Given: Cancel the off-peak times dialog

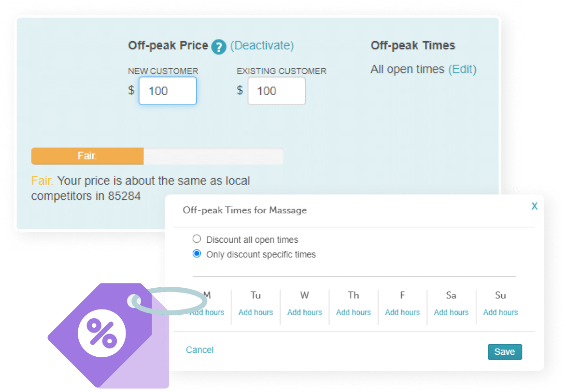Looking at the screenshot, I should [199, 350].
